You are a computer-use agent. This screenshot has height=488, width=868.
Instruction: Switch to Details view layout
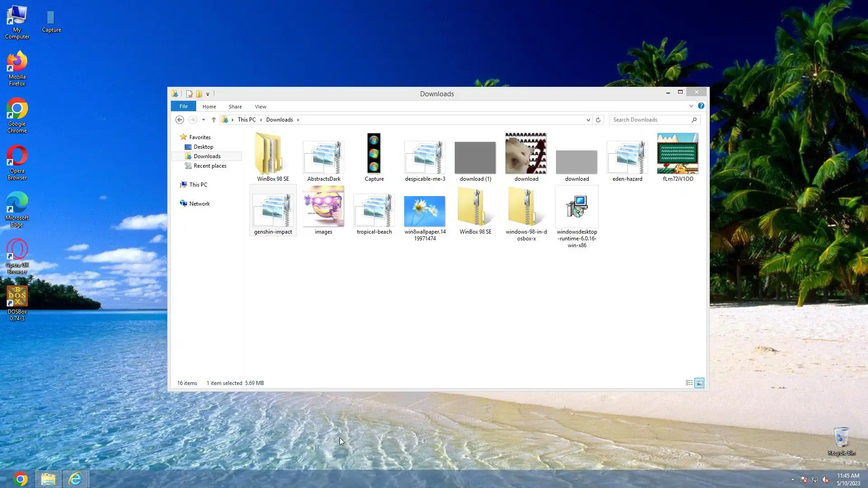689,383
